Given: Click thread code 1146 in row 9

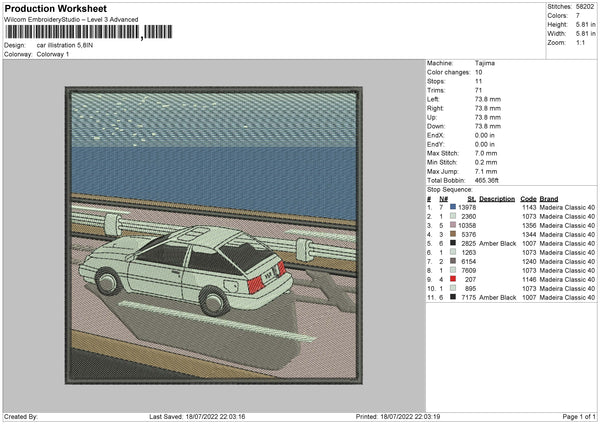Looking at the screenshot, I should coord(529,280).
